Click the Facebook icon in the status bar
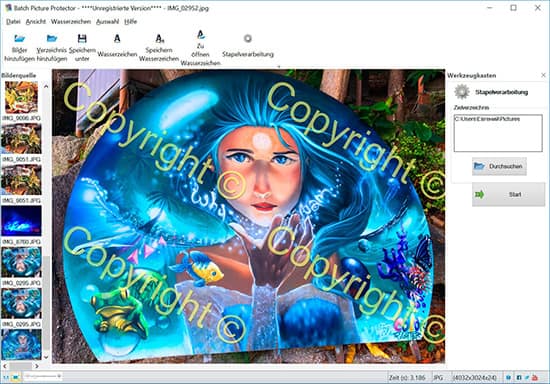550x384 pixels. coord(518,377)
